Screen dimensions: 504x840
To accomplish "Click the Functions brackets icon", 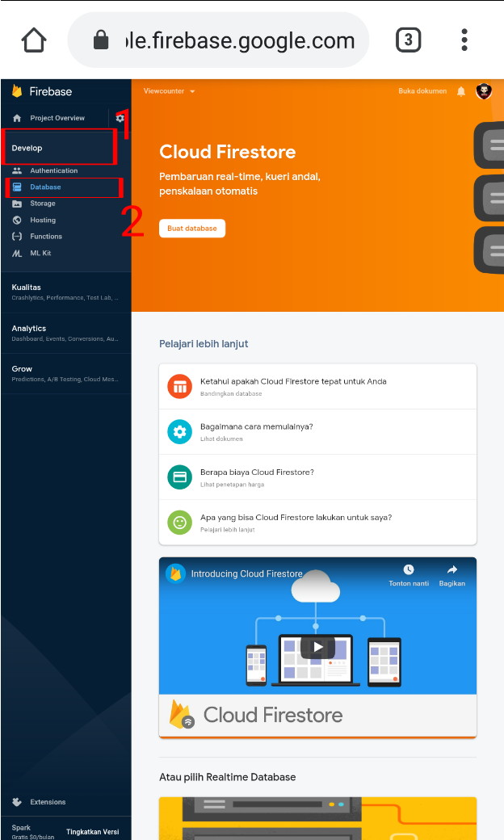I will (17, 236).
